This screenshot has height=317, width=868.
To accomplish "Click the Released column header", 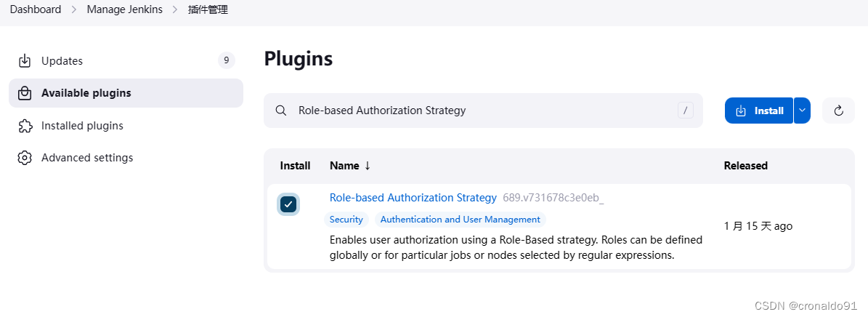I will pyautogui.click(x=746, y=166).
